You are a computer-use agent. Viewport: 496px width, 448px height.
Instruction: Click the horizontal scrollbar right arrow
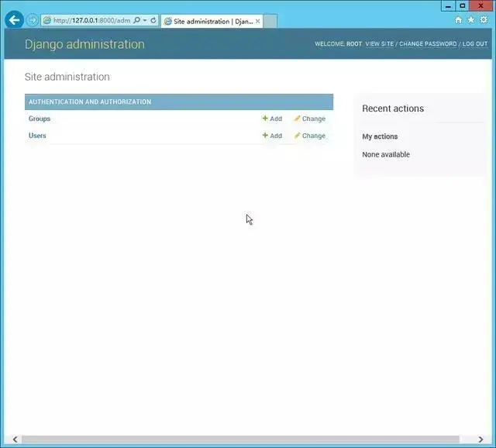pos(480,439)
